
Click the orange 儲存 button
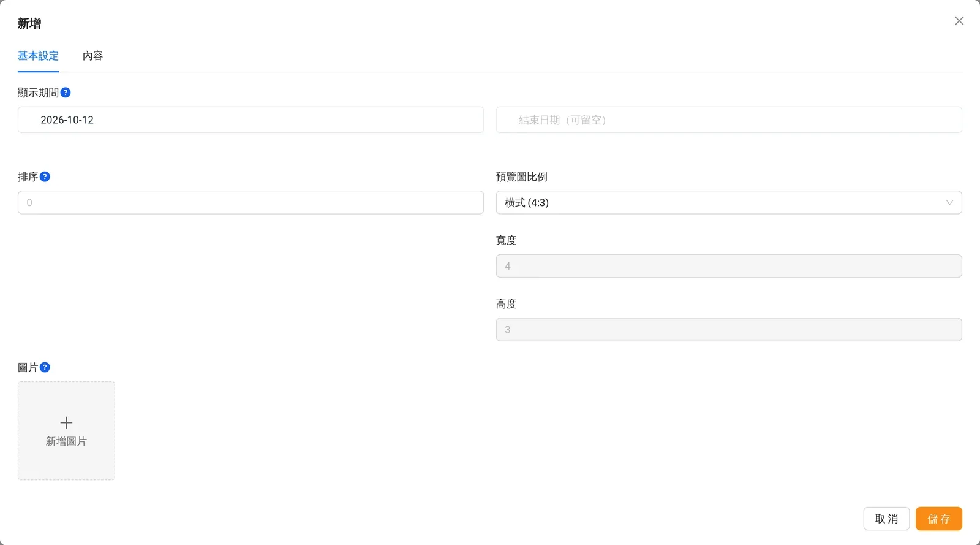tap(939, 519)
